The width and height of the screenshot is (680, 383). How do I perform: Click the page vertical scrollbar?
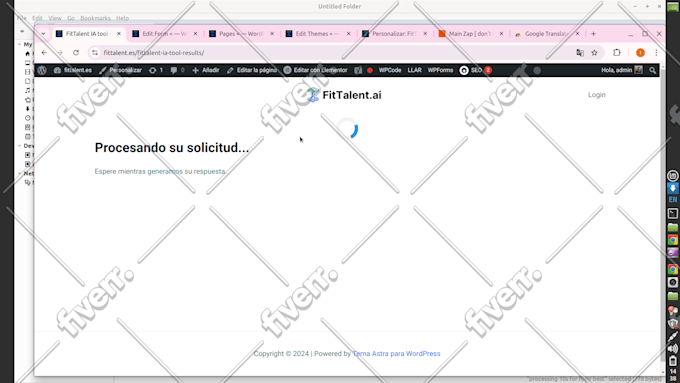point(662,217)
